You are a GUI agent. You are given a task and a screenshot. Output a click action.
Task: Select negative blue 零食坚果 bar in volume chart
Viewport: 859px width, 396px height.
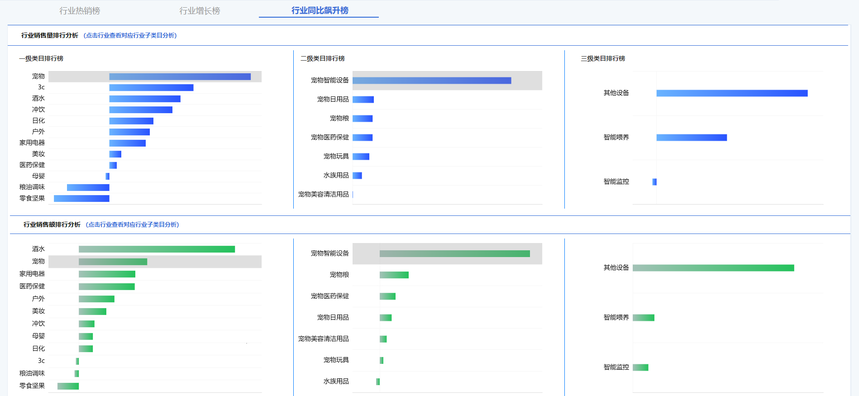tap(82, 198)
